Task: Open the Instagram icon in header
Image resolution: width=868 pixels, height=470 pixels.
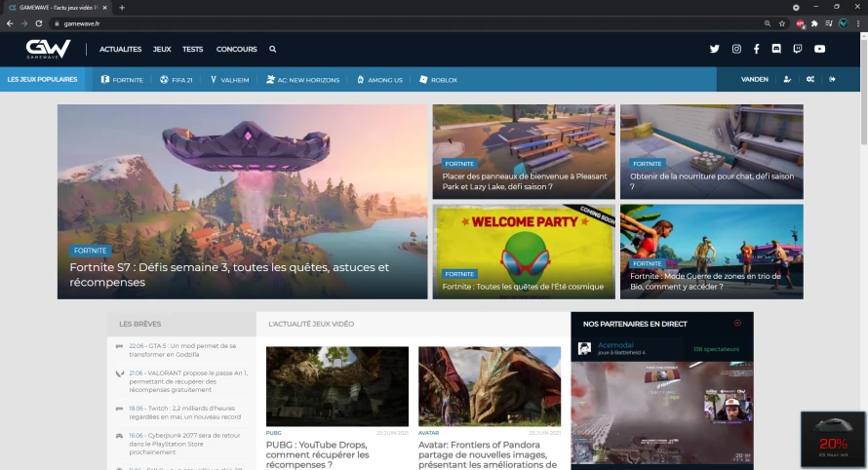Action: click(736, 49)
